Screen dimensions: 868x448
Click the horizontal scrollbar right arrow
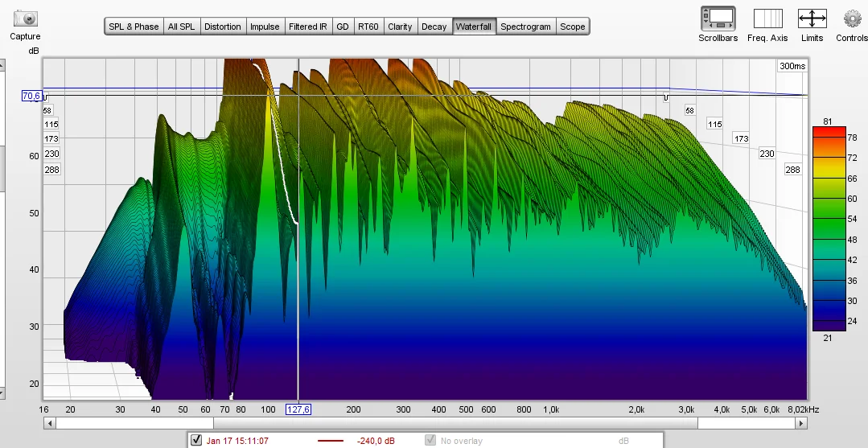tap(800, 424)
